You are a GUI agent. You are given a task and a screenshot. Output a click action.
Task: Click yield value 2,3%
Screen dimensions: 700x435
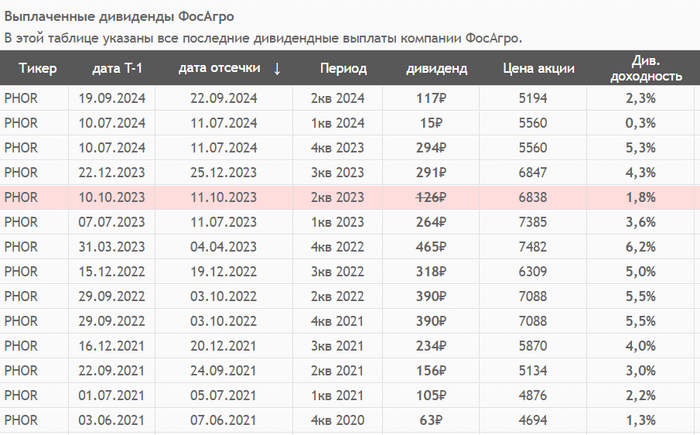pos(641,98)
